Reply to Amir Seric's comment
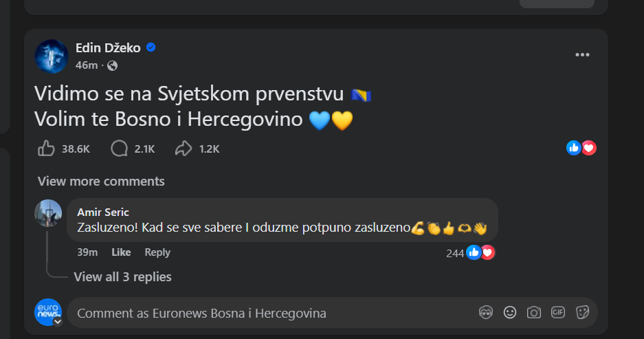Viewport: 644px width, 339px height. coord(157,252)
